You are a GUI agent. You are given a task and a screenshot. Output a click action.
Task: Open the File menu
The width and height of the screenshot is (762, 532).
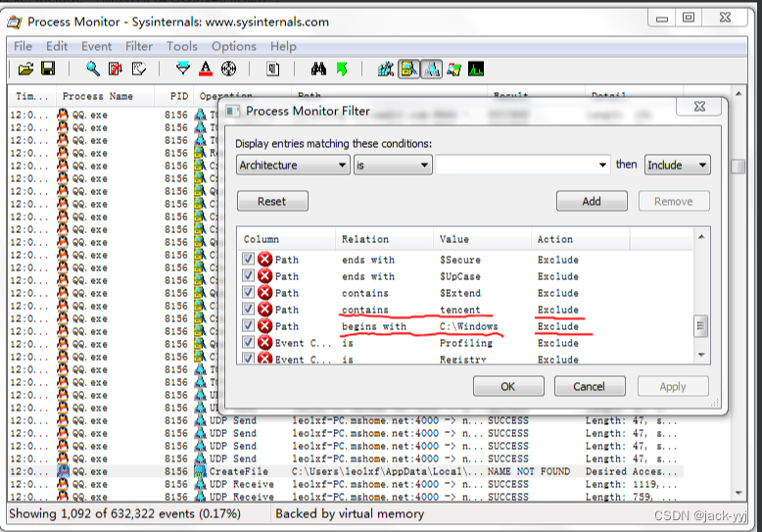pyautogui.click(x=23, y=46)
